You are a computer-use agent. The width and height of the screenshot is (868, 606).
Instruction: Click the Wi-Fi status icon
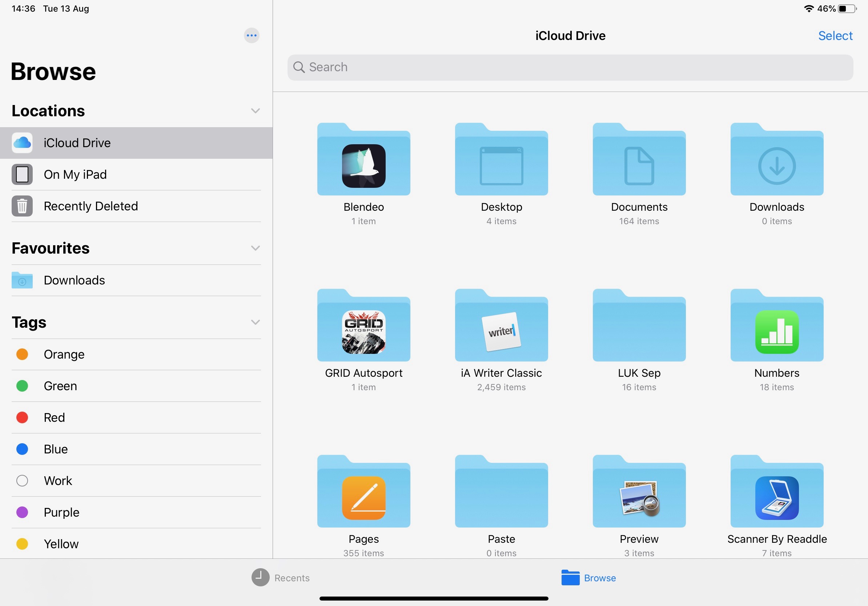(x=809, y=9)
